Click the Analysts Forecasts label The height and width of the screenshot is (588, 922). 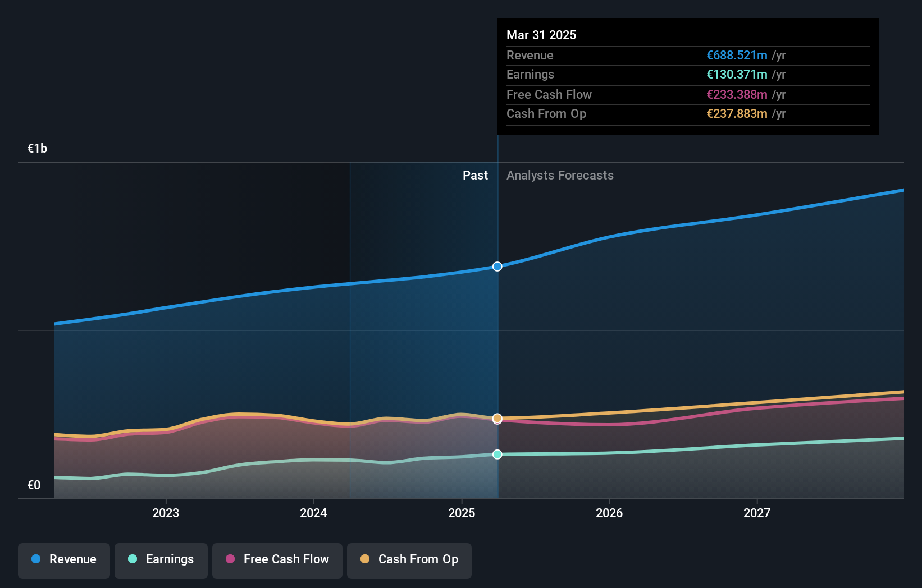560,175
